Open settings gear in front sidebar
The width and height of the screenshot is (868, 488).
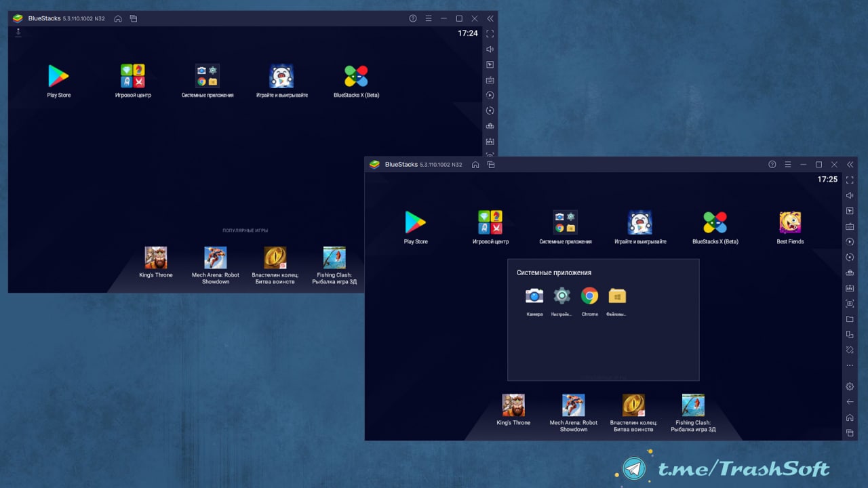click(x=850, y=386)
